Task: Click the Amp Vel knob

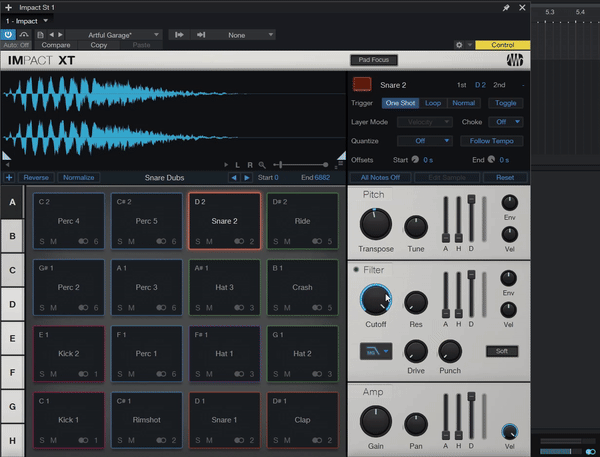Action: pos(509,432)
